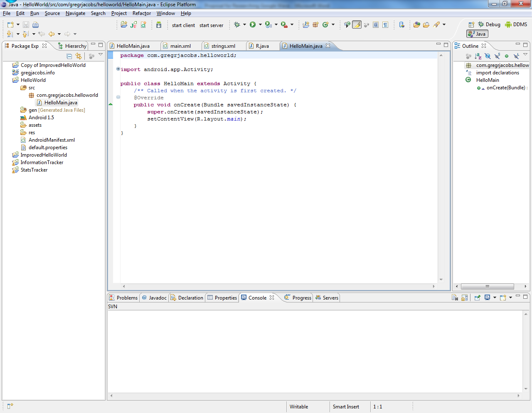Click the New JUnit test case icon
The height and width of the screenshot is (413, 532).
tap(133, 25)
